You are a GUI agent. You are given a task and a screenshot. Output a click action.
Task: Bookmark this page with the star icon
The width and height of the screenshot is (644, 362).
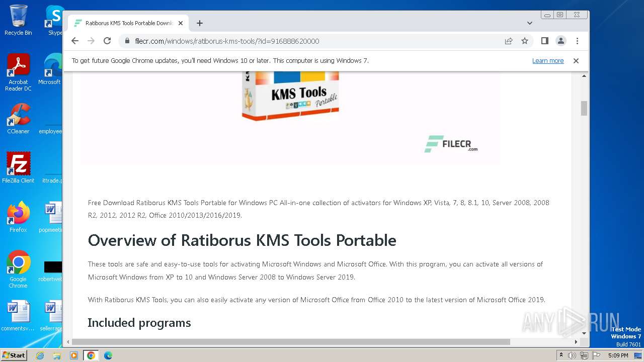(525, 41)
